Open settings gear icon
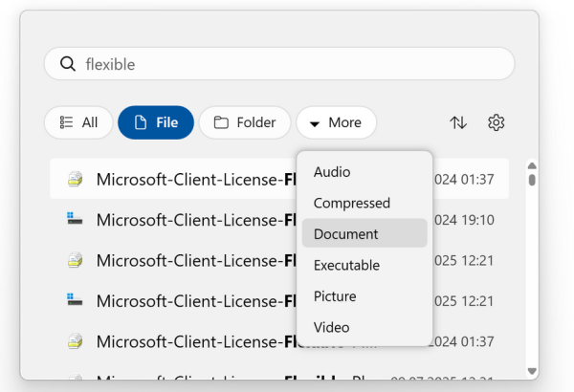The height and width of the screenshot is (392, 574). click(496, 122)
